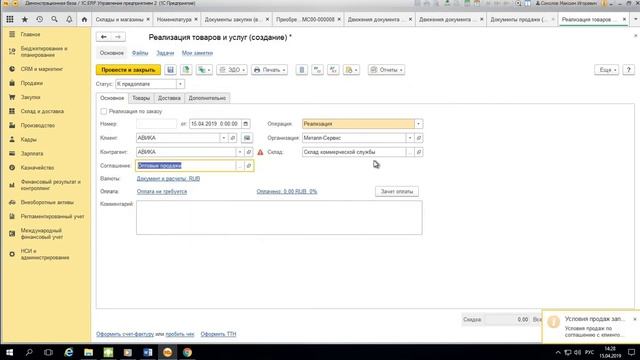The height and width of the screenshot is (360, 640).
Task: Expand the Контрагент dropdown arrow
Action: [x=240, y=152]
